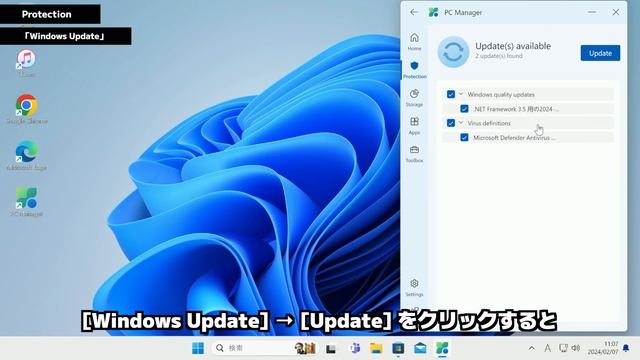The image size is (640, 360).
Task: Open the Apps section in sidebar
Action: click(414, 126)
